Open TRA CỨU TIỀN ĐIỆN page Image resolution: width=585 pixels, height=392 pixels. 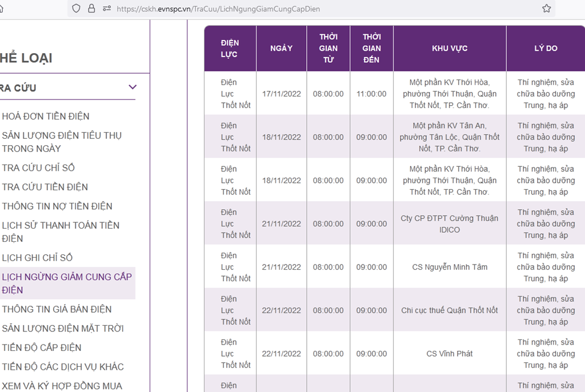[45, 187]
